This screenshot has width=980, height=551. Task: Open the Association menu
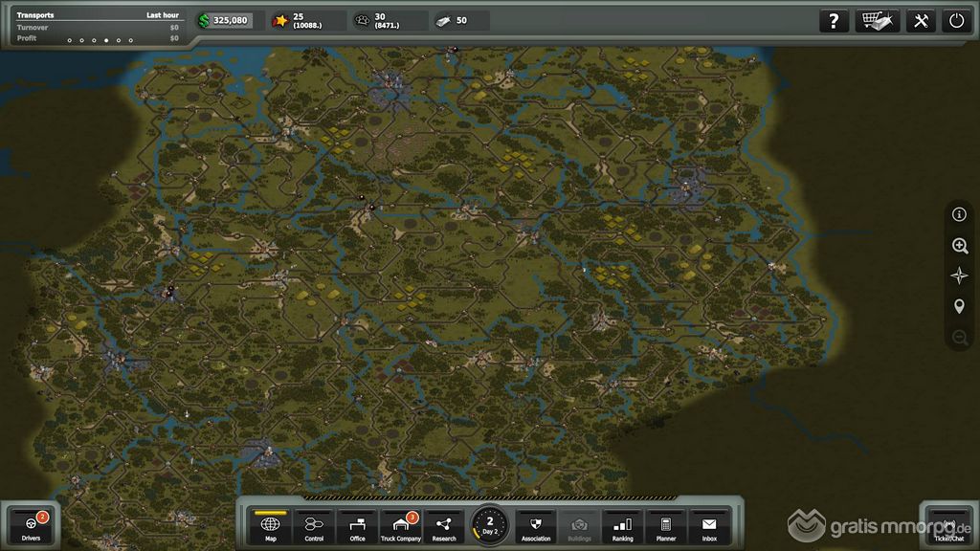[536, 526]
